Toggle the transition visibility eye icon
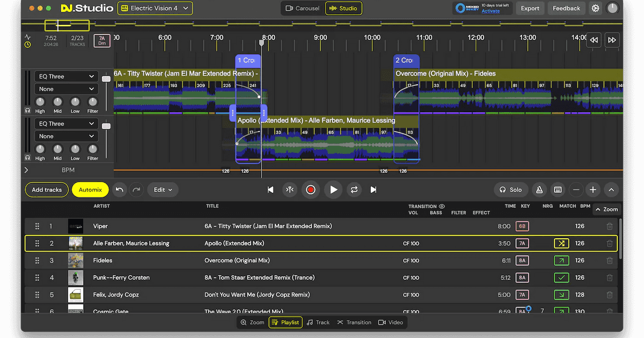644x338 pixels. pos(442,206)
